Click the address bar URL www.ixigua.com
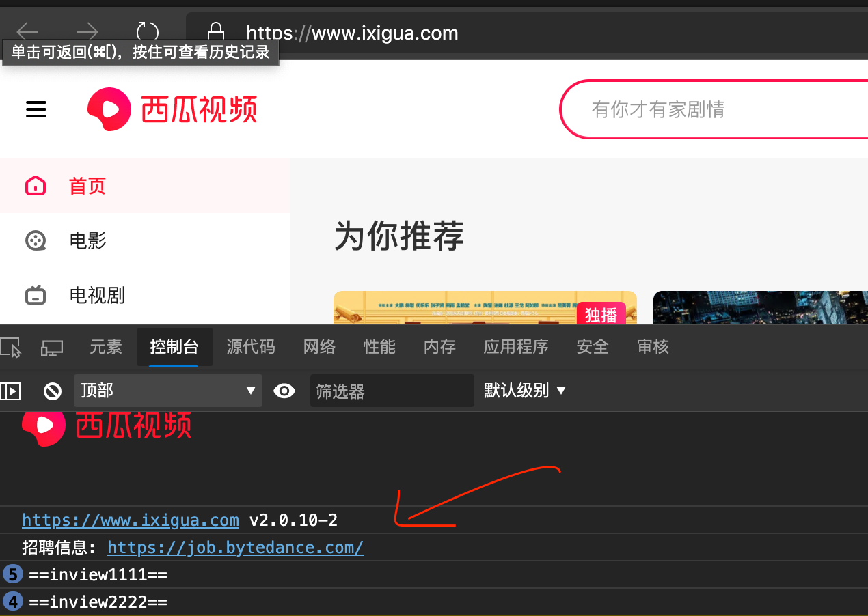 tap(352, 33)
